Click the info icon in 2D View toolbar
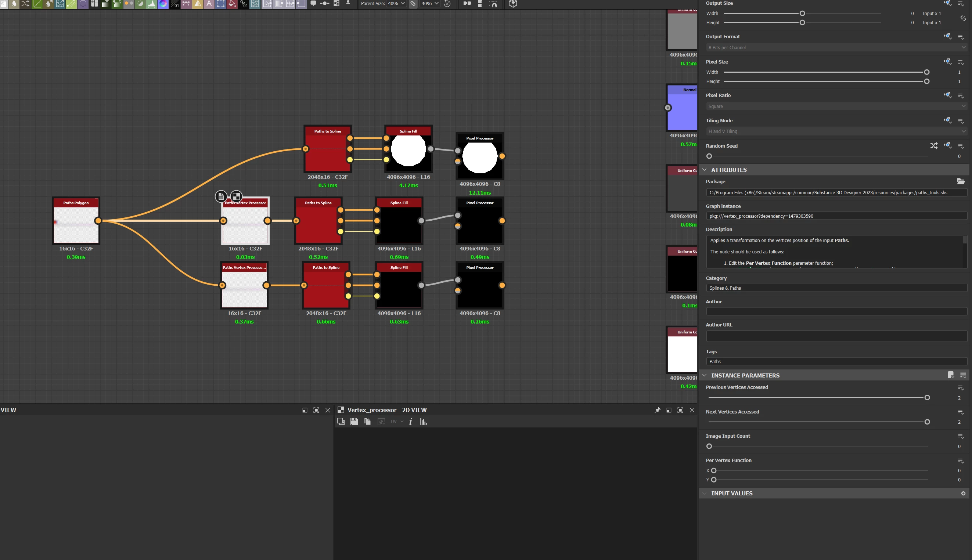 point(411,422)
